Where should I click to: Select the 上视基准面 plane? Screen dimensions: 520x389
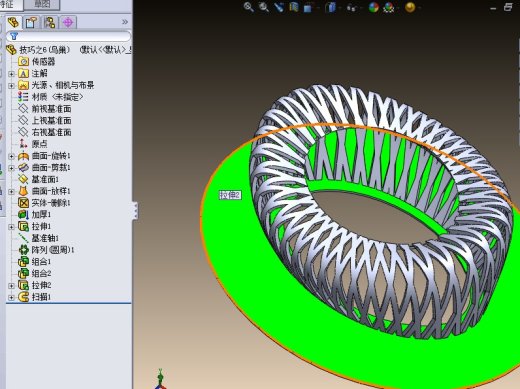51,120
